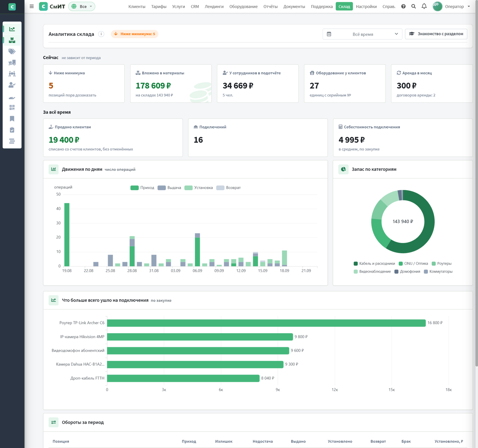The image size is (478, 448).
Task: Open the list lines sidebar icon
Action: tap(12, 141)
